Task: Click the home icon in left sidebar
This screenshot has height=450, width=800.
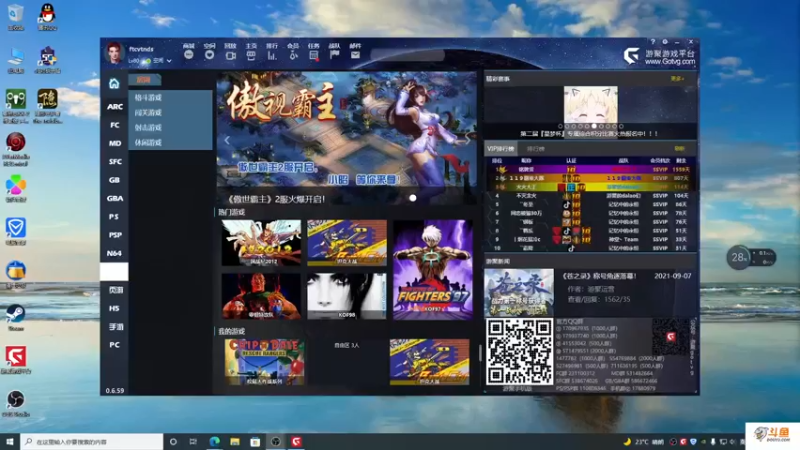Action: (x=114, y=83)
